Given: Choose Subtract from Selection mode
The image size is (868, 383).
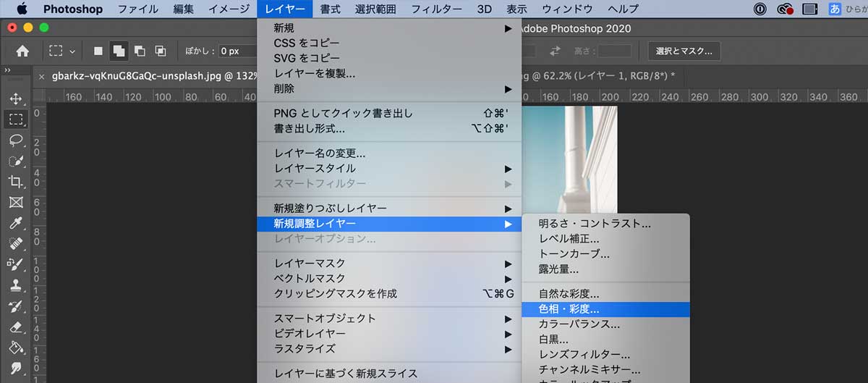Looking at the screenshot, I should pos(140,51).
